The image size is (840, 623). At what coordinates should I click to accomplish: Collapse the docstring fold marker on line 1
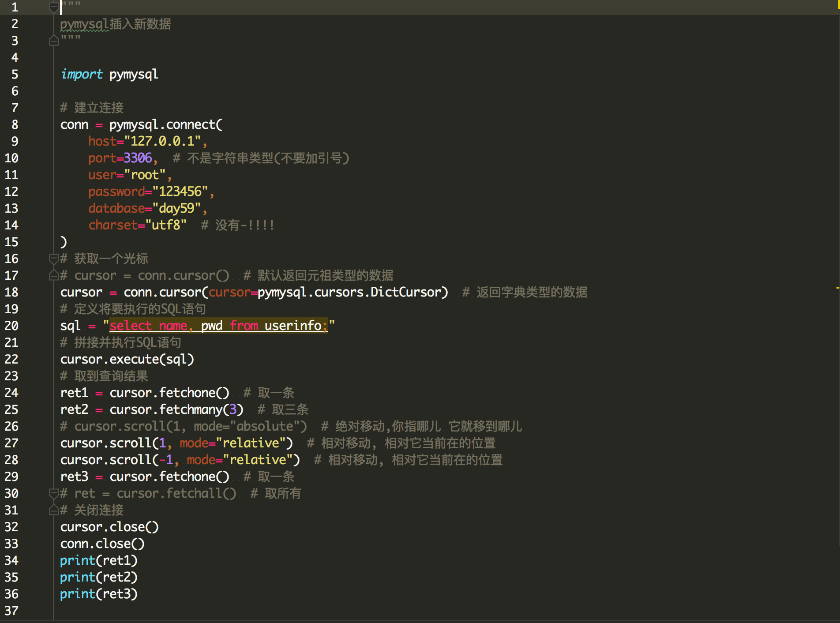(54, 7)
